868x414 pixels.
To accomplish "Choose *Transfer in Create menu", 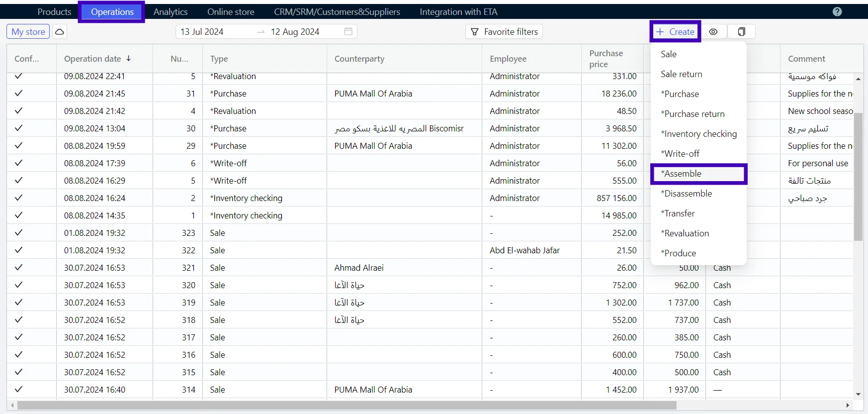I will tap(698, 213).
